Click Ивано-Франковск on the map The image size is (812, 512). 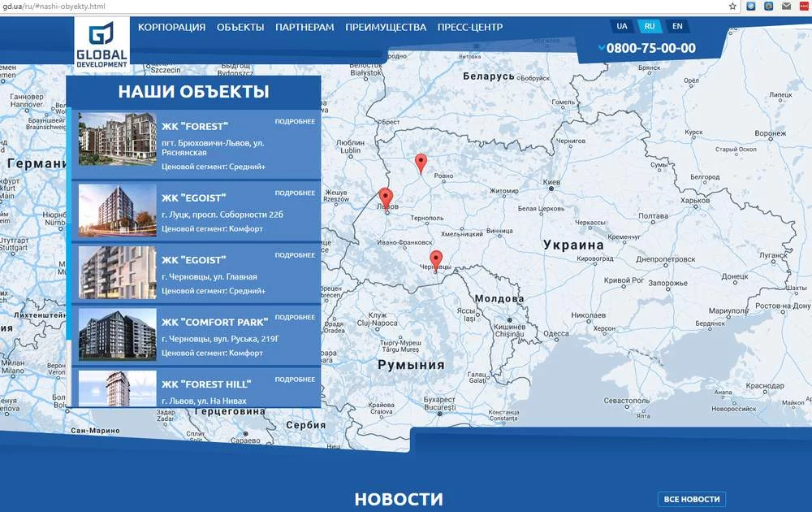tap(404, 242)
